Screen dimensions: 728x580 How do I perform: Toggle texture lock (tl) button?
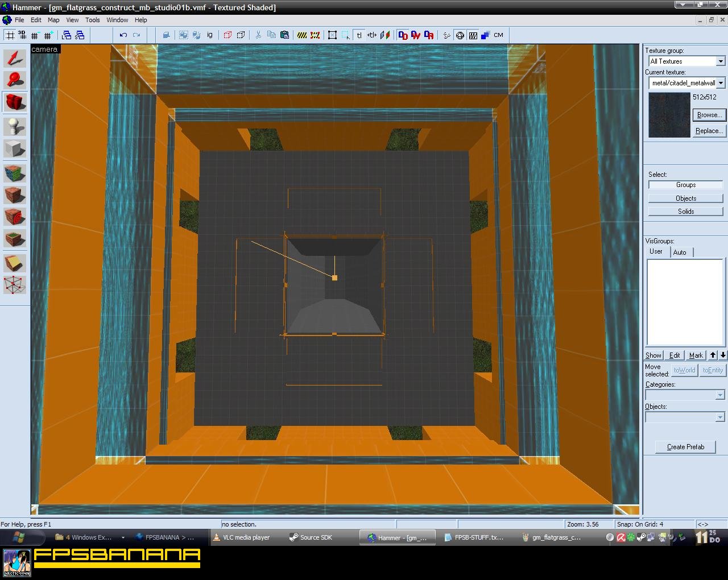pos(359,35)
